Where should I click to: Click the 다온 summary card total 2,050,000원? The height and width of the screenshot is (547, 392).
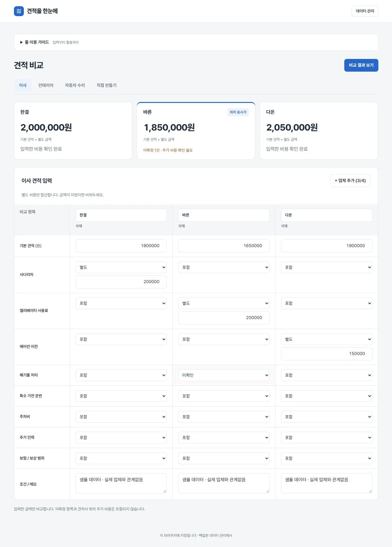point(292,127)
